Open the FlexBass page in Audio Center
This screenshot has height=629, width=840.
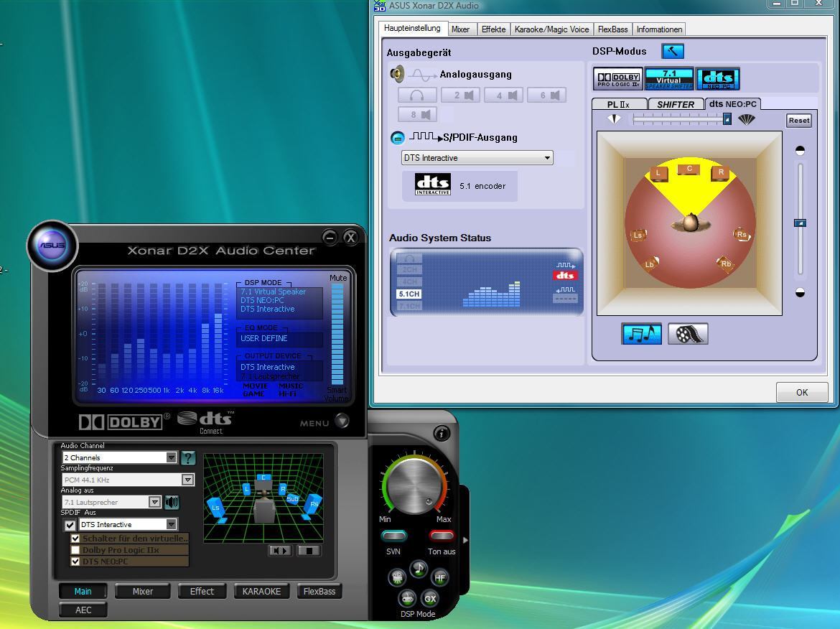click(x=319, y=591)
